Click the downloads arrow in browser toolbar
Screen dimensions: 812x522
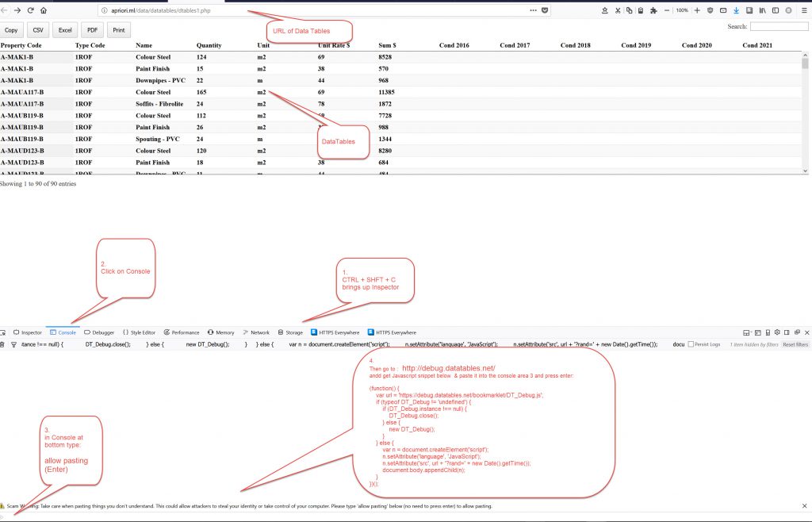tap(737, 11)
